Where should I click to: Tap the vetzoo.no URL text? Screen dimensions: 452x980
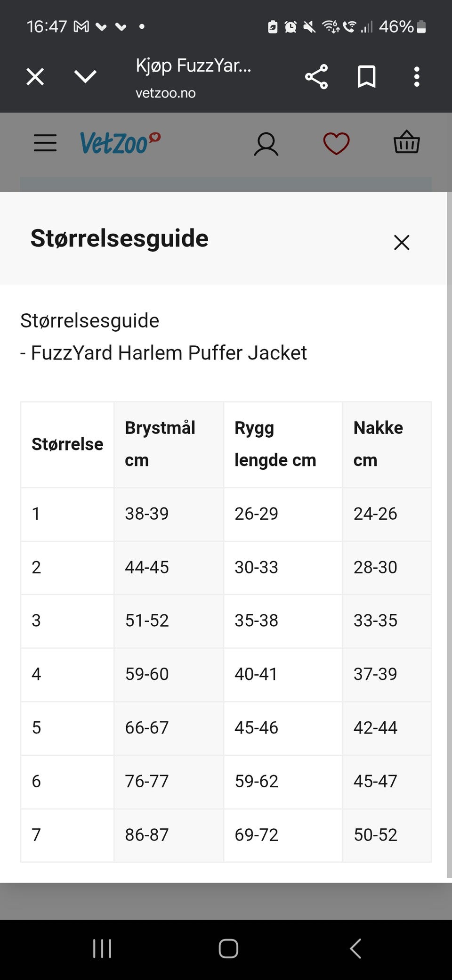[x=166, y=93]
